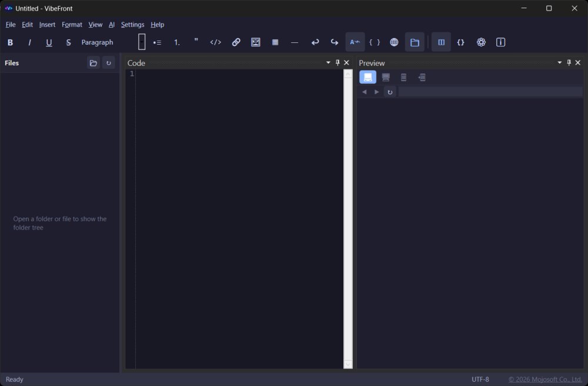
Task: Apply strikethrough formatting
Action: tap(68, 42)
